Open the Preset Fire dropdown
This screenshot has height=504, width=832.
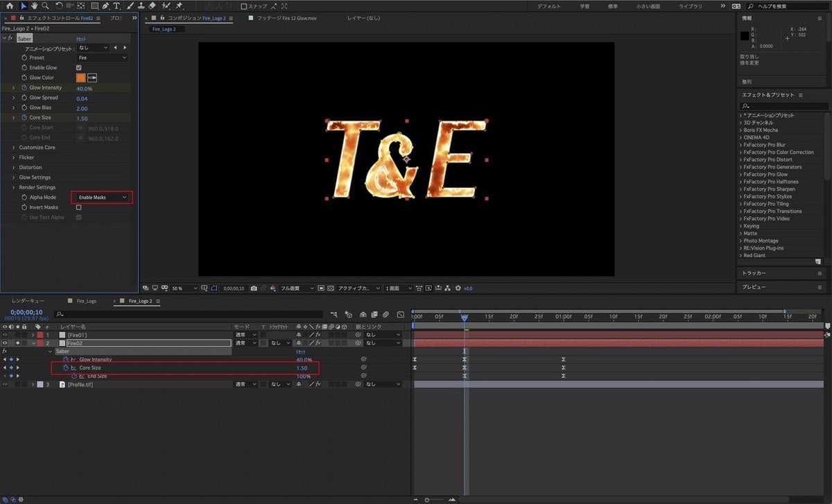102,58
